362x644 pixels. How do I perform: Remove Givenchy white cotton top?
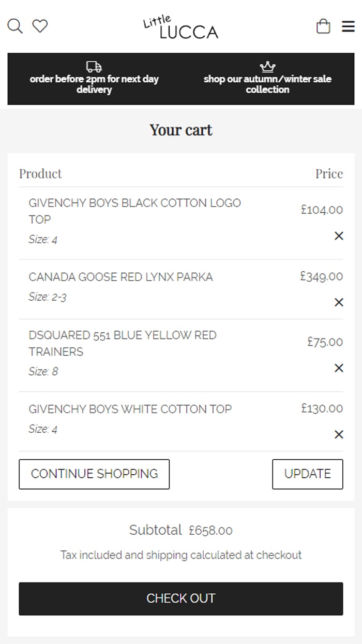pyautogui.click(x=339, y=434)
